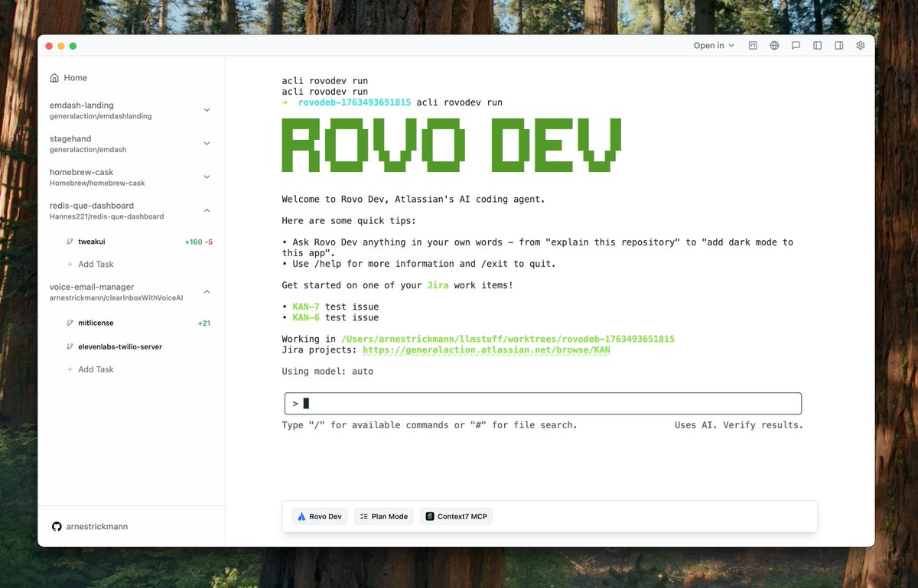Expand the emdash-landing project chevron
The image size is (918, 588).
click(207, 110)
